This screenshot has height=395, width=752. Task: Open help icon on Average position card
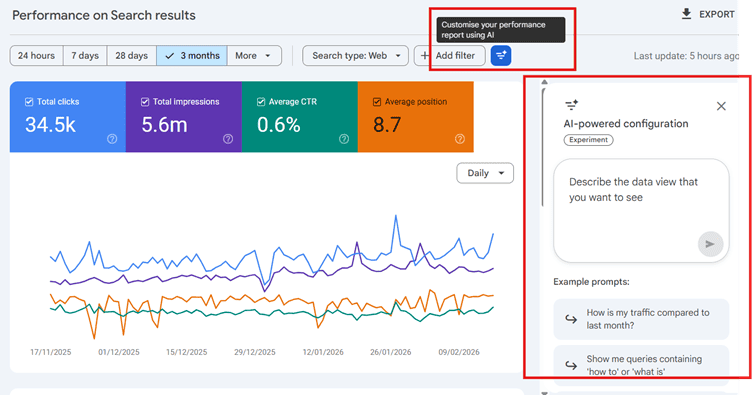[459, 139]
